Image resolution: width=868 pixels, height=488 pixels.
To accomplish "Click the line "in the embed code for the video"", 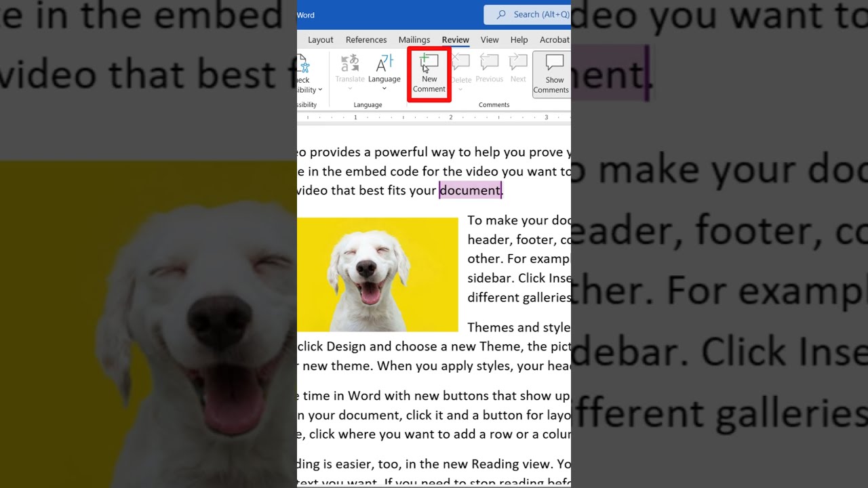I will [x=434, y=171].
